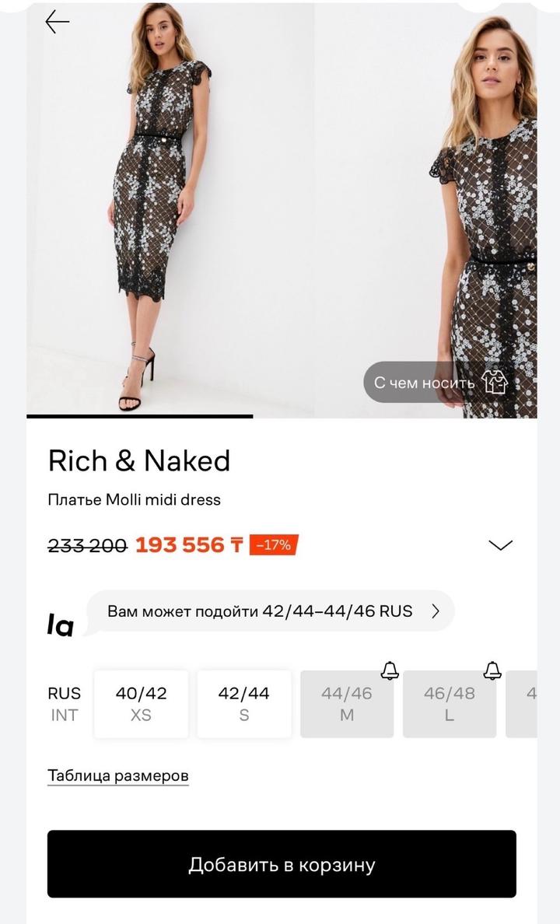
Task: Tap the back arrow icon
Action: pos(58,22)
